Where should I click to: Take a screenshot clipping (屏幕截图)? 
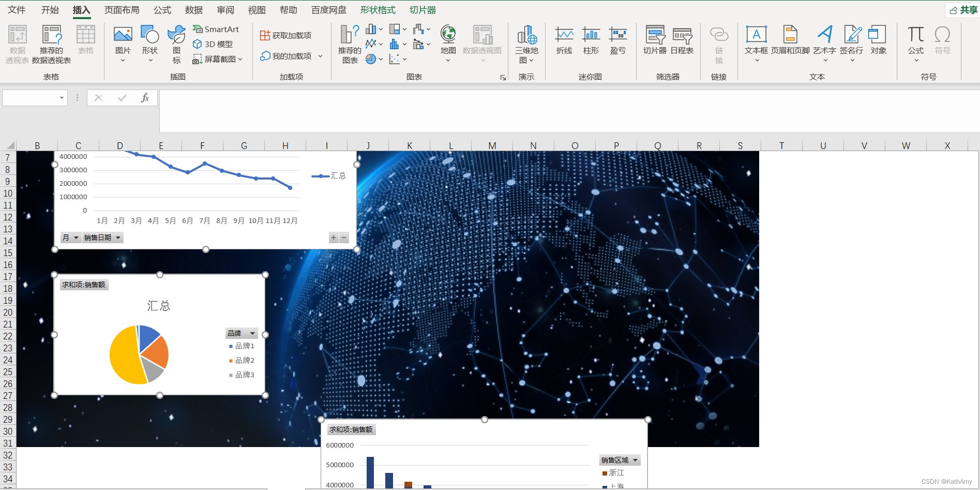click(x=217, y=59)
